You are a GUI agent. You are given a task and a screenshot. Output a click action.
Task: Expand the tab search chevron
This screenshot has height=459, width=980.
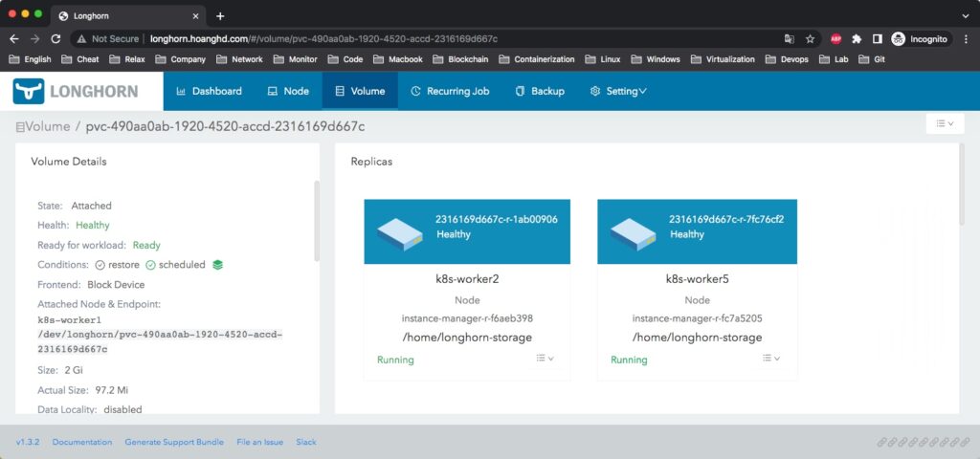[966, 15]
